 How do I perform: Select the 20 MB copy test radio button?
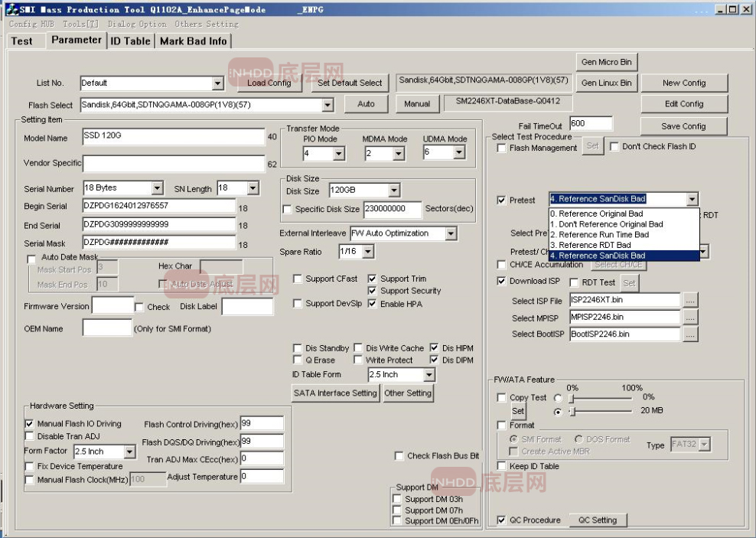point(558,412)
